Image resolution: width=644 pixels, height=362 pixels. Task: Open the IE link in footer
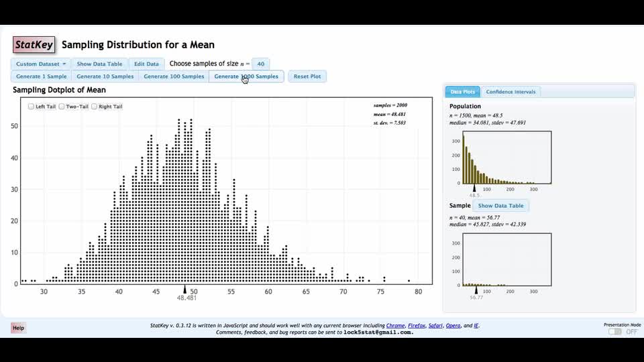tap(476, 326)
